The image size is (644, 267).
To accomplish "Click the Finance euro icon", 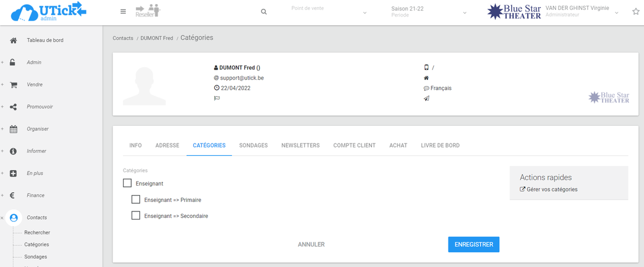I will 13,196.
